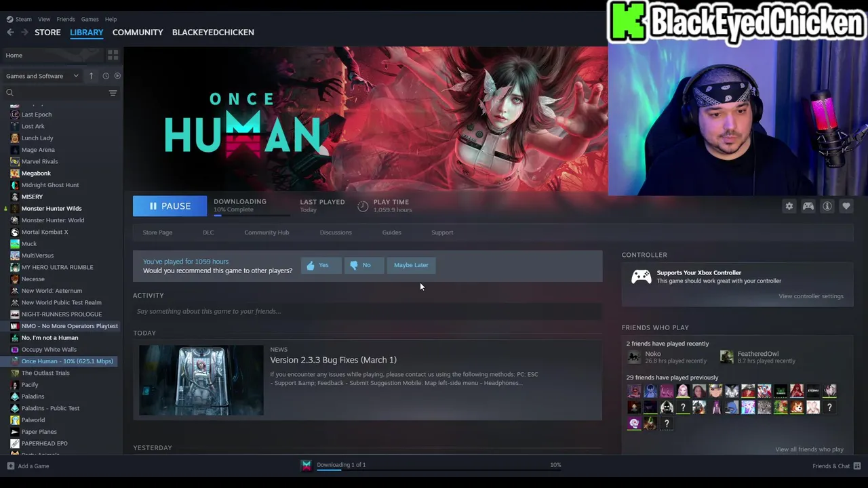868x488 pixels.
Task: Open the Games menu
Action: click(x=90, y=19)
